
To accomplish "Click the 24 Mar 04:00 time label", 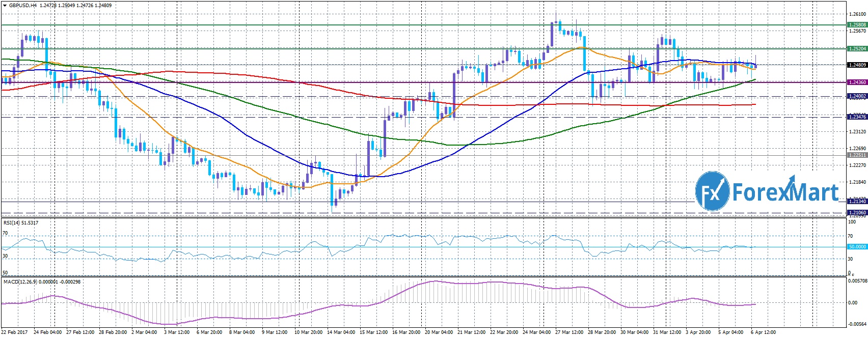I will [537, 332].
